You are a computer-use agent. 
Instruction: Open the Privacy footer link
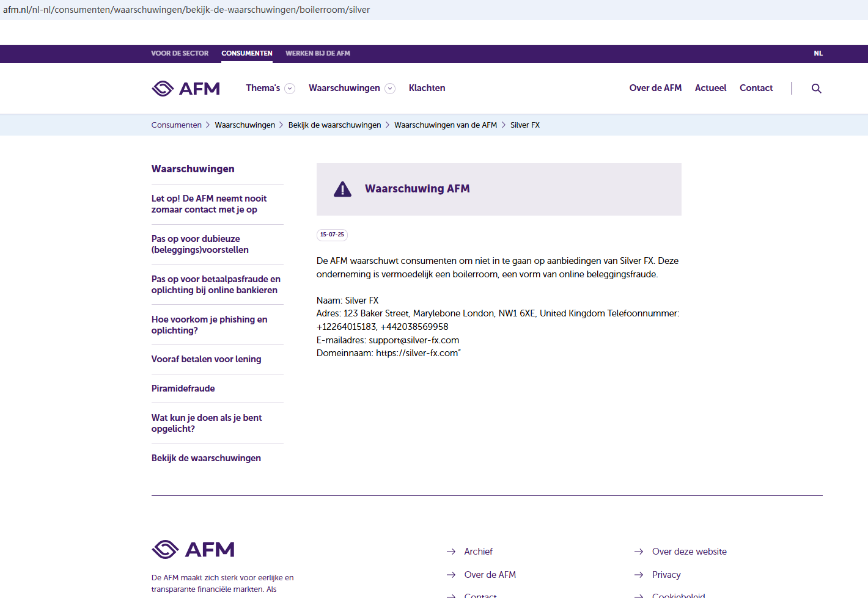[666, 575]
